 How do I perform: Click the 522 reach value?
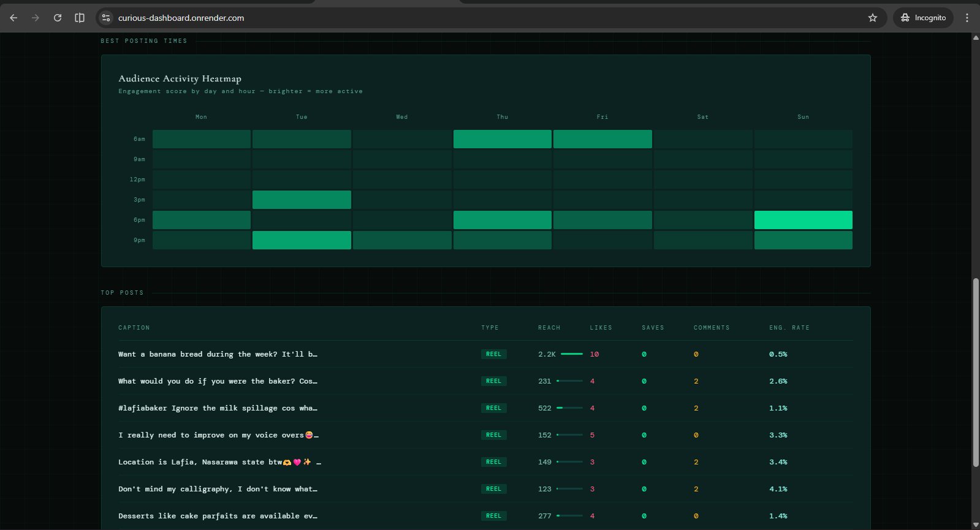[545, 408]
